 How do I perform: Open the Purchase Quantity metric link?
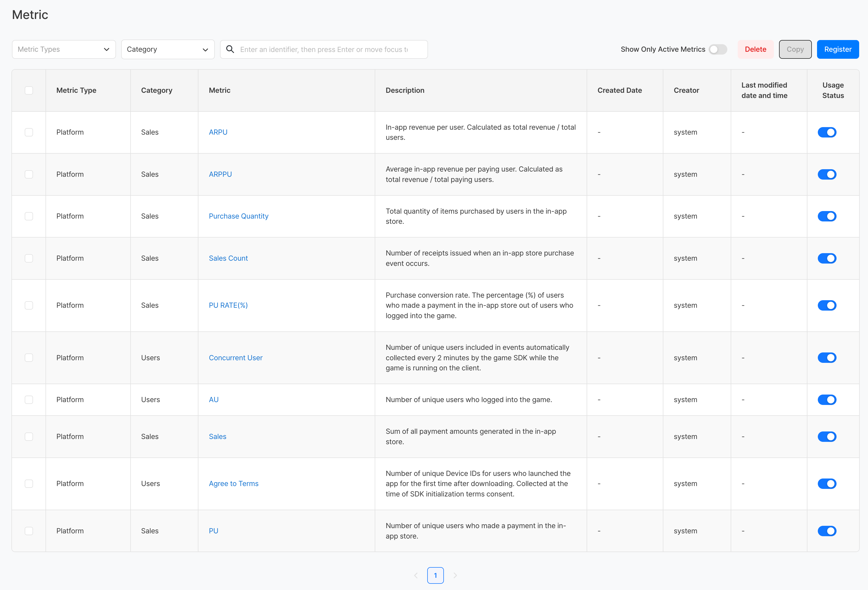238,216
